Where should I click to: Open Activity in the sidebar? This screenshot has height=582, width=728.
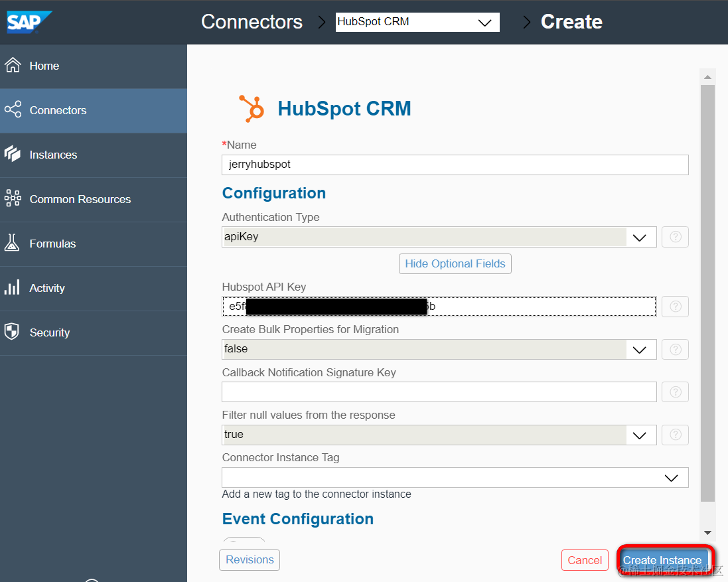click(x=94, y=288)
